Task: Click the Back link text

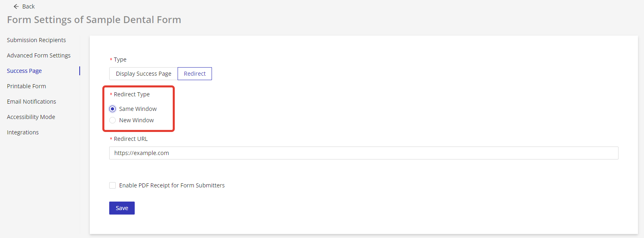Action: pos(28,6)
